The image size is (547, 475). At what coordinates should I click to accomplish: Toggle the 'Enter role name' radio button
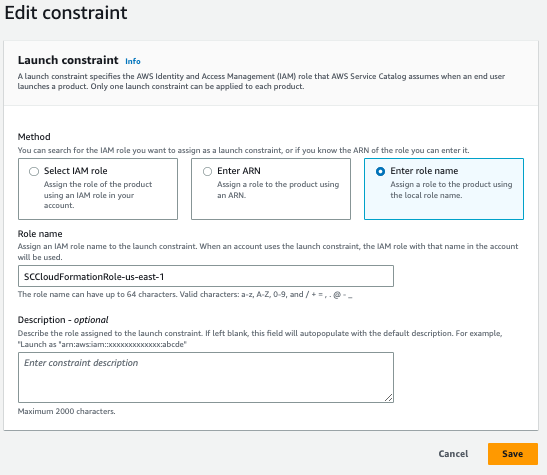(x=380, y=172)
